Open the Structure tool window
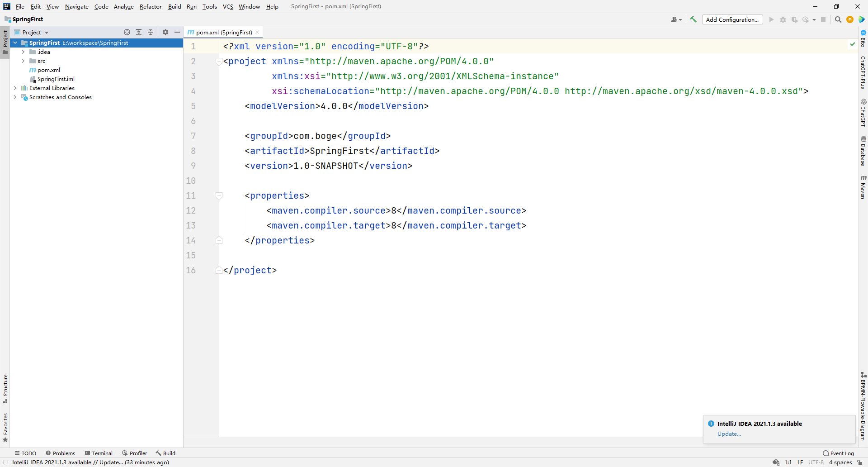 tap(5, 389)
